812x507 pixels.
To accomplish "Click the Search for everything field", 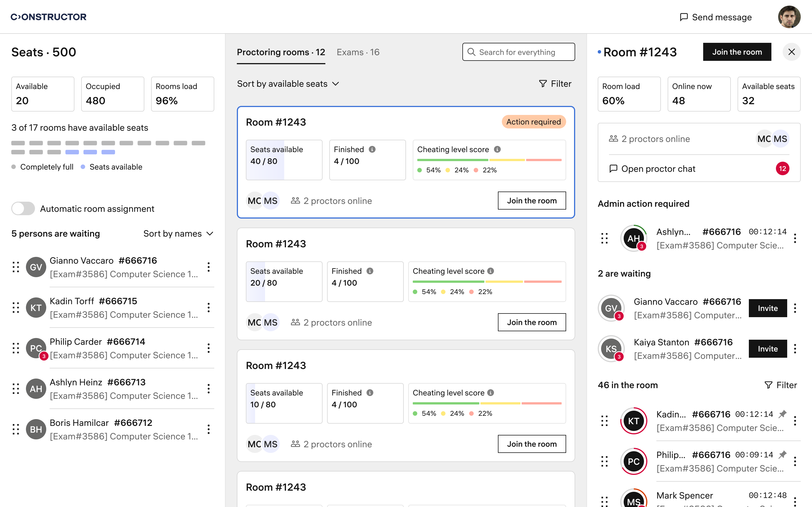I will click(518, 52).
